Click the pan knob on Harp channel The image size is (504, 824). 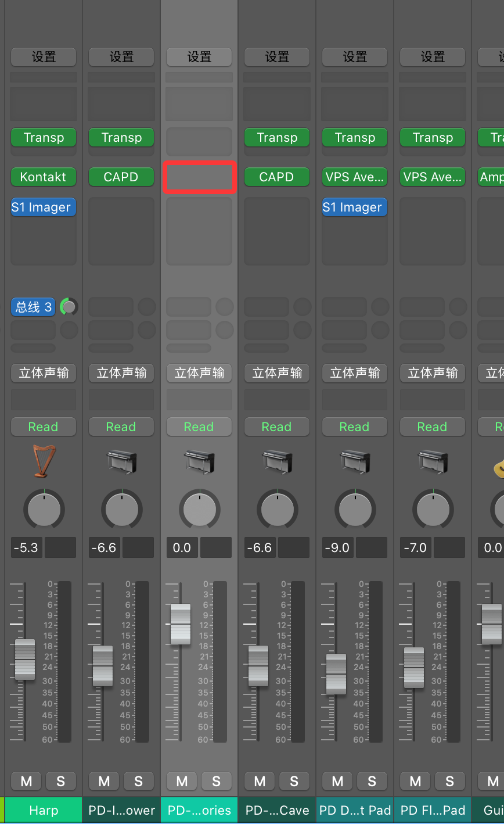pos(44,510)
